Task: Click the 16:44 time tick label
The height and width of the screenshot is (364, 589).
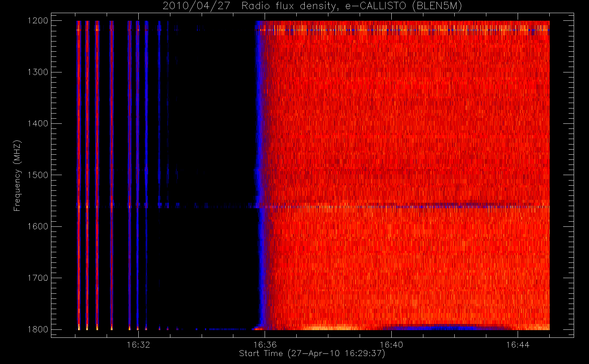Action: pos(518,345)
